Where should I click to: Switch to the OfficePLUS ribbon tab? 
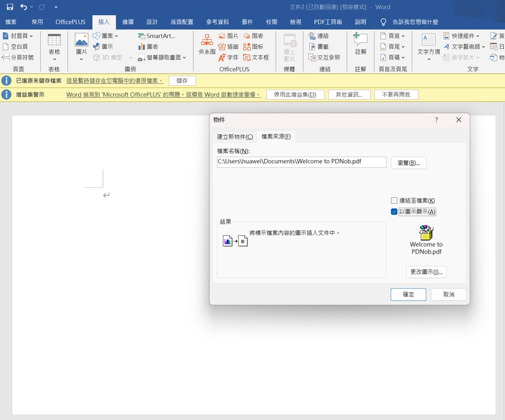(70, 22)
